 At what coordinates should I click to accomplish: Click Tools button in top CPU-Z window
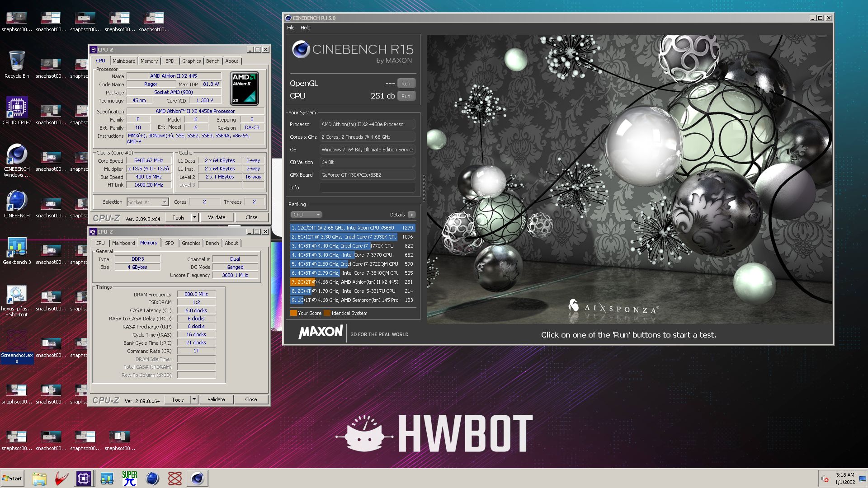coord(178,217)
